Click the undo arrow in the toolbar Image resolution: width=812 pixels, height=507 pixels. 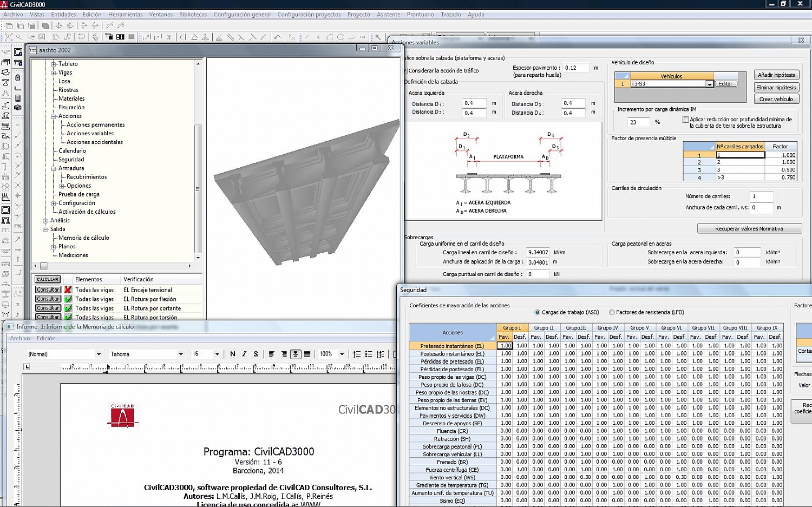click(278, 37)
